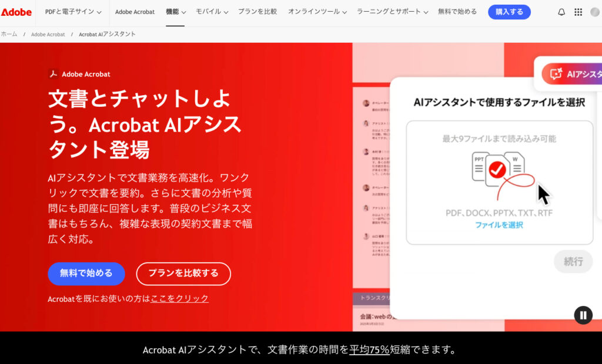Expand the オンラインツール dropdown menu
This screenshot has width=602, height=364.
[317, 12]
